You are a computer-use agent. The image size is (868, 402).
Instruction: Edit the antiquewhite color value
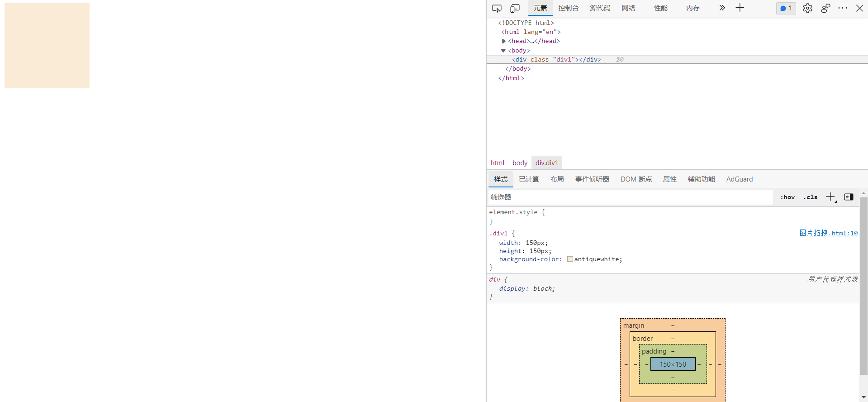click(x=597, y=259)
